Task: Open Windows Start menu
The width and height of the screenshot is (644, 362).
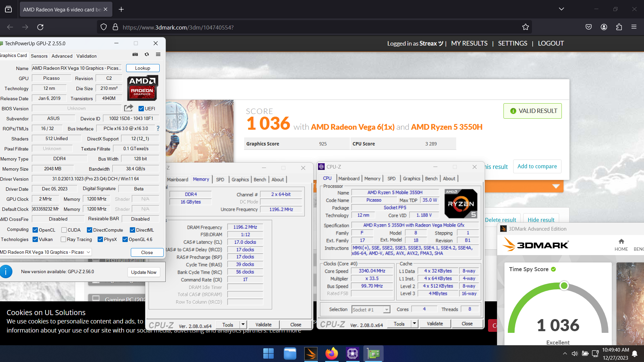Action: pyautogui.click(x=268, y=354)
